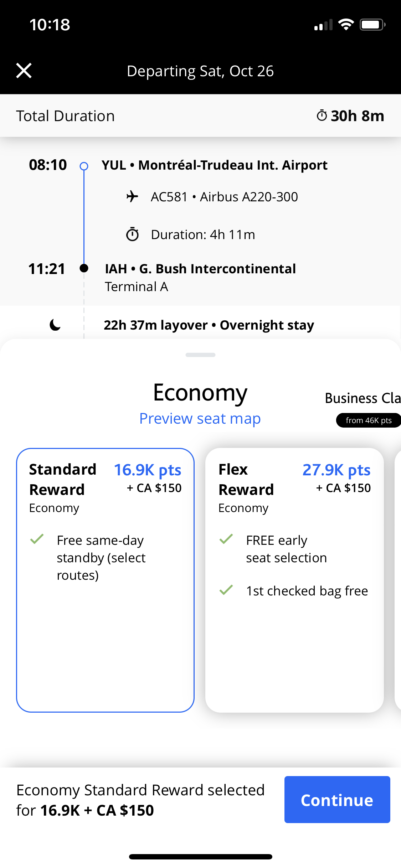Screen dimensions: 401x868
Task: Tap the moon icon for the overnight layover
Action: point(54,325)
